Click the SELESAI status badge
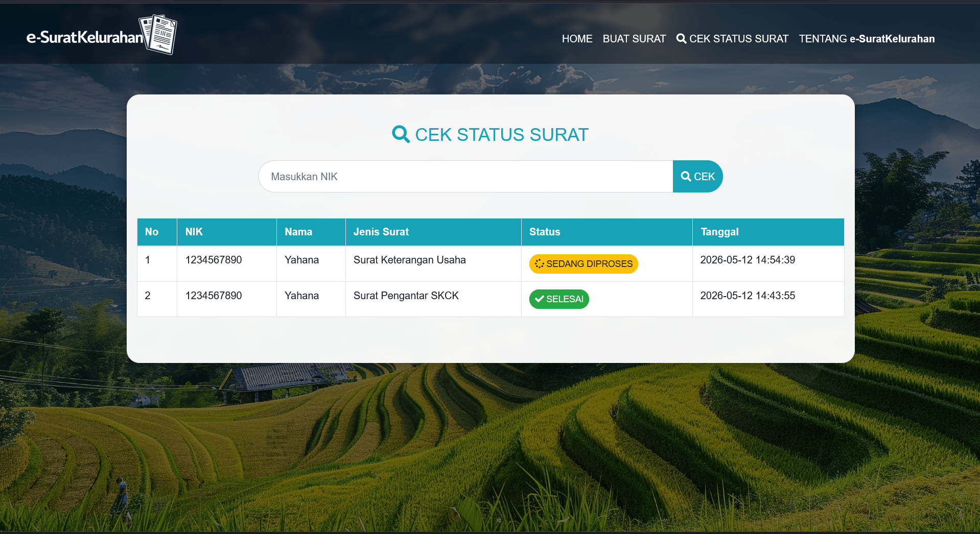Screen dimensions: 980x534 pos(559,299)
